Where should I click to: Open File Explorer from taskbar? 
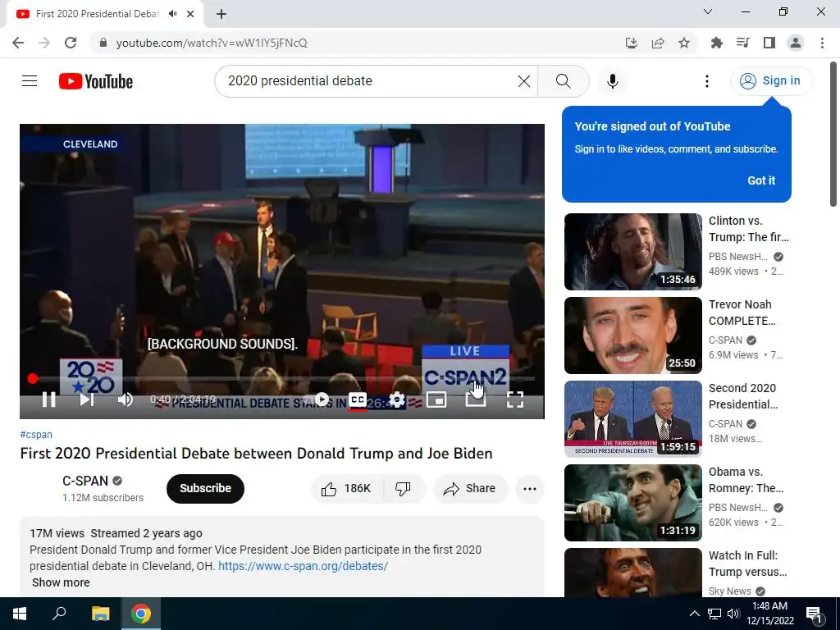click(x=100, y=614)
